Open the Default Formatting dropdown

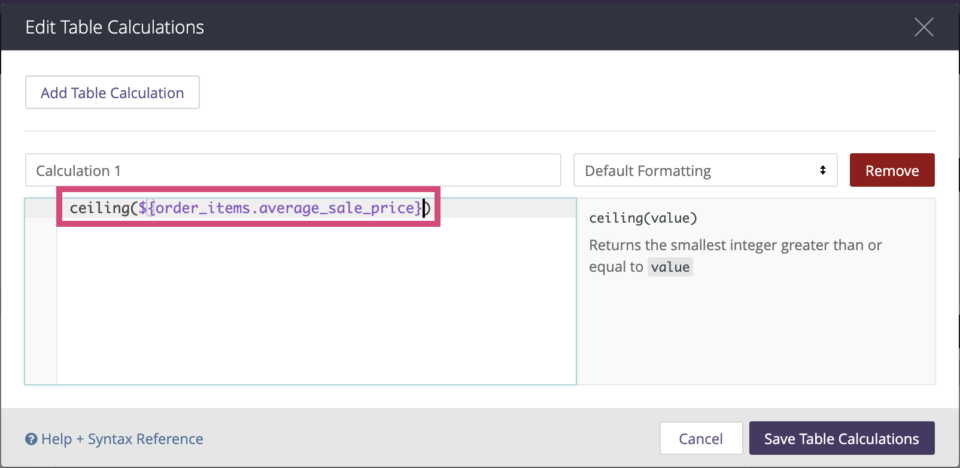[x=705, y=170]
